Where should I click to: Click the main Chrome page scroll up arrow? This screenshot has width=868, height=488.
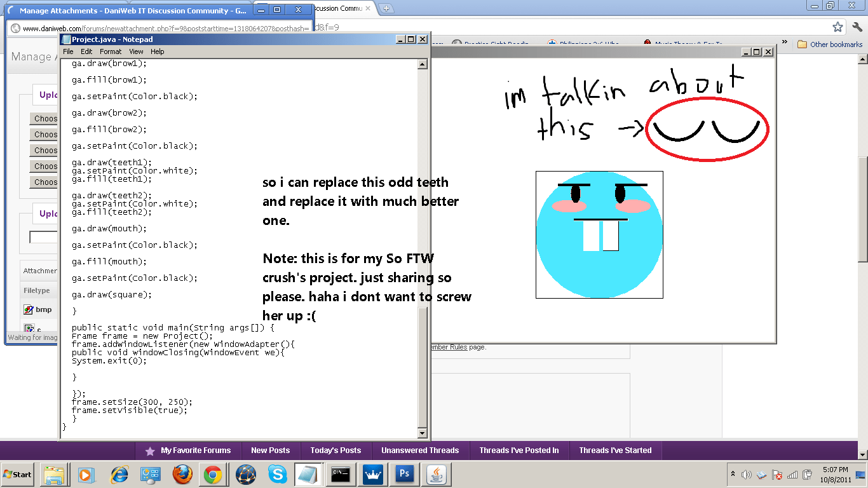862,59
